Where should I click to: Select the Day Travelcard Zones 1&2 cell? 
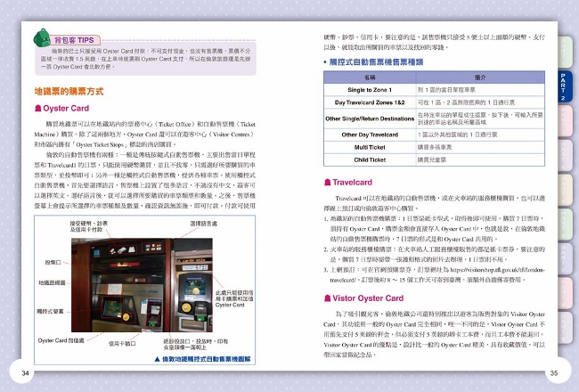[370, 102]
